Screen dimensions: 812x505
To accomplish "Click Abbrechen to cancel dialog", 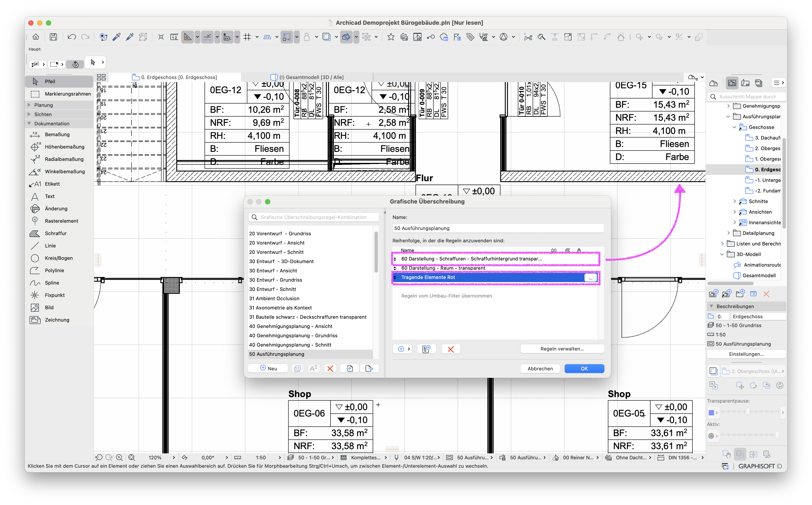I will click(x=540, y=368).
